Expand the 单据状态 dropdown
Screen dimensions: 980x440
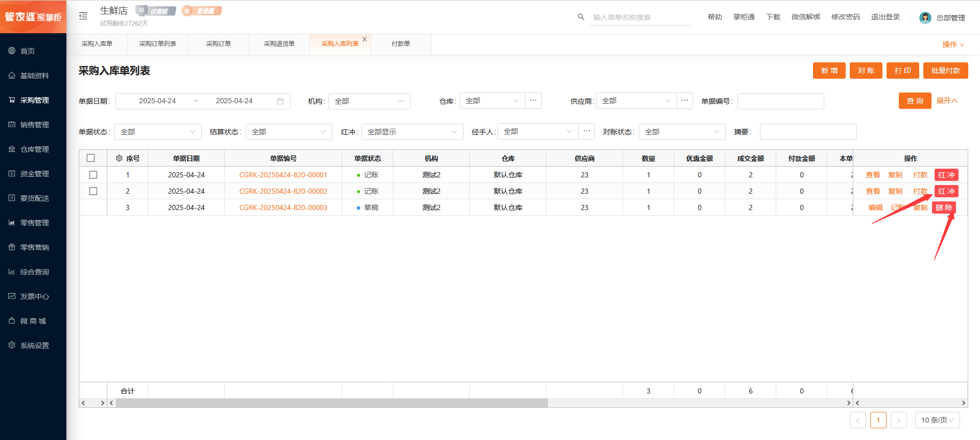(157, 132)
